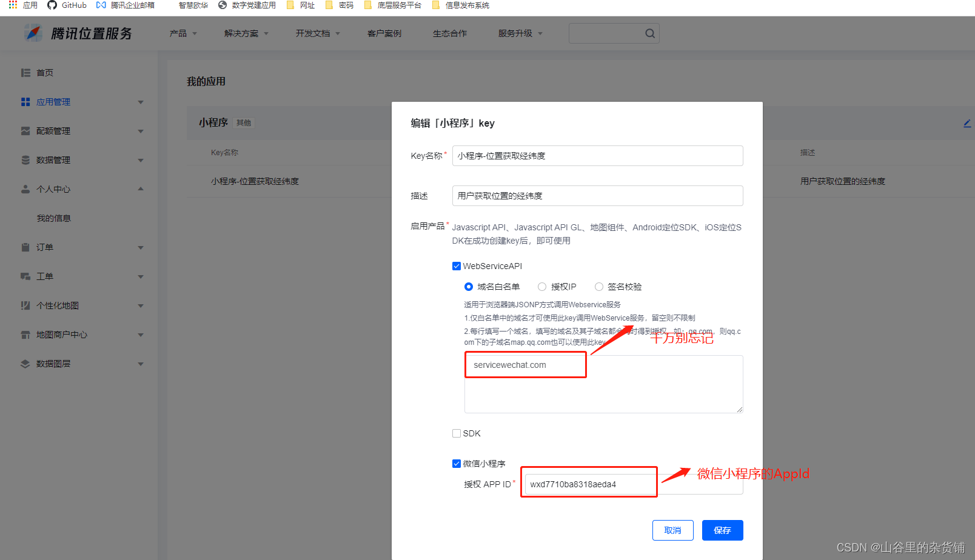Toggle the 微信小程序 checkbox

pyautogui.click(x=457, y=464)
